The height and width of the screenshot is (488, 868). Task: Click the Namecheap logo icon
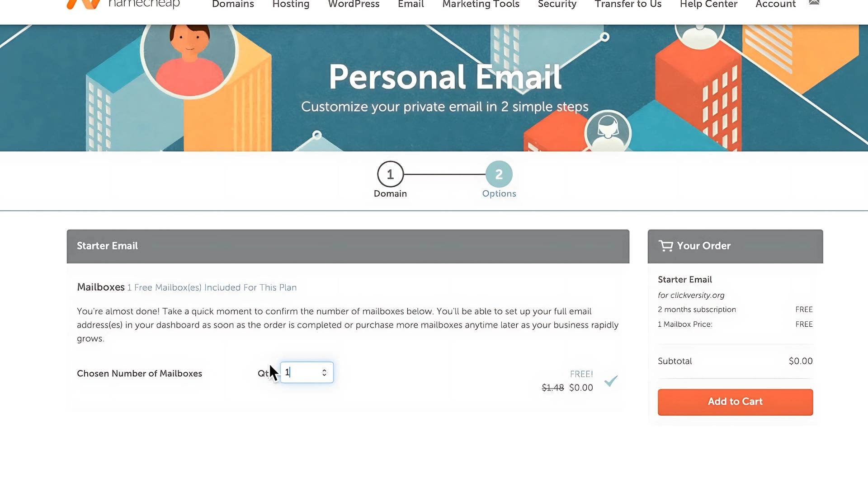pyautogui.click(x=84, y=4)
